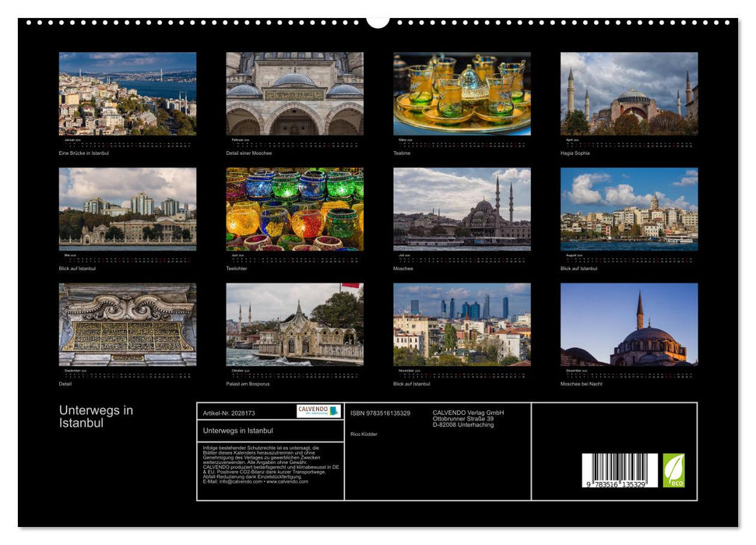This screenshot has width=756, height=545.
Task: Select the Detail einer Moschee image
Action: (x=292, y=96)
